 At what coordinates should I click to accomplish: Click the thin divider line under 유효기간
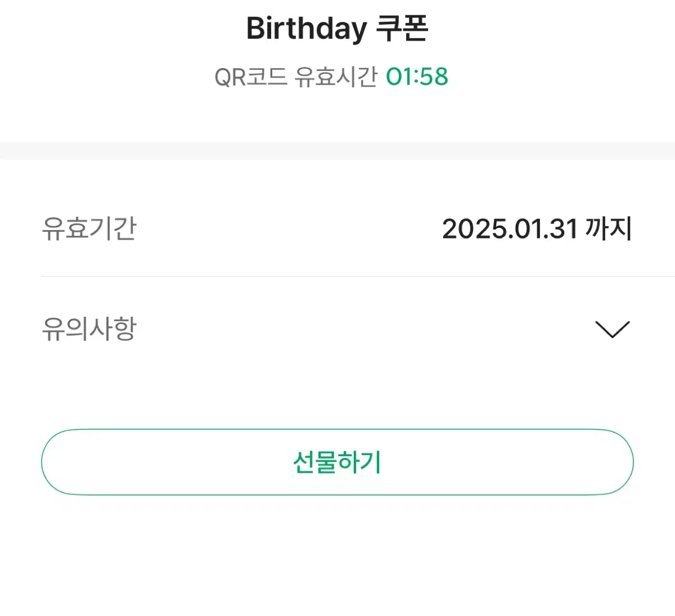358,276
